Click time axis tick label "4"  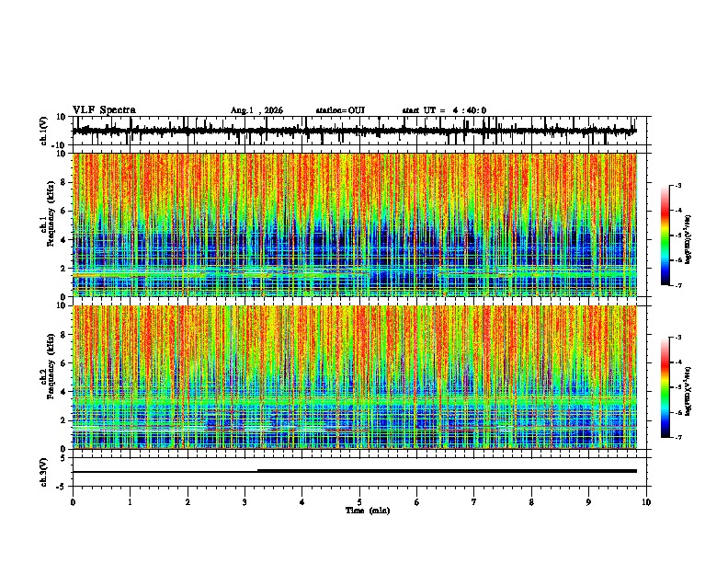[302, 502]
